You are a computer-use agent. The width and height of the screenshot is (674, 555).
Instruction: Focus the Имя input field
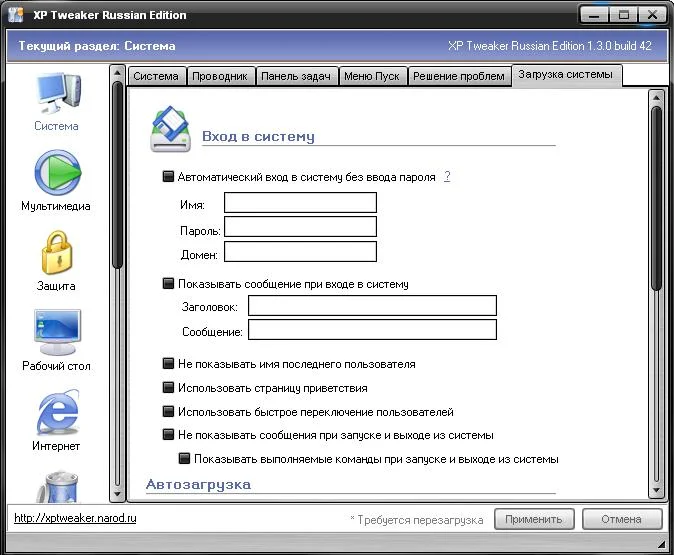coord(300,202)
